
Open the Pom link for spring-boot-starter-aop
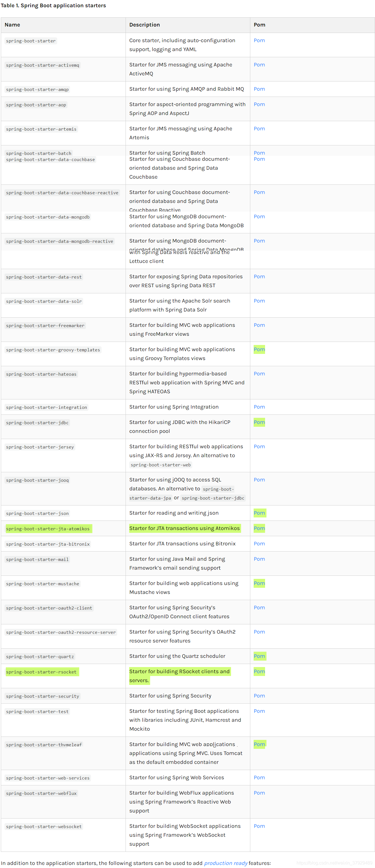(x=259, y=104)
